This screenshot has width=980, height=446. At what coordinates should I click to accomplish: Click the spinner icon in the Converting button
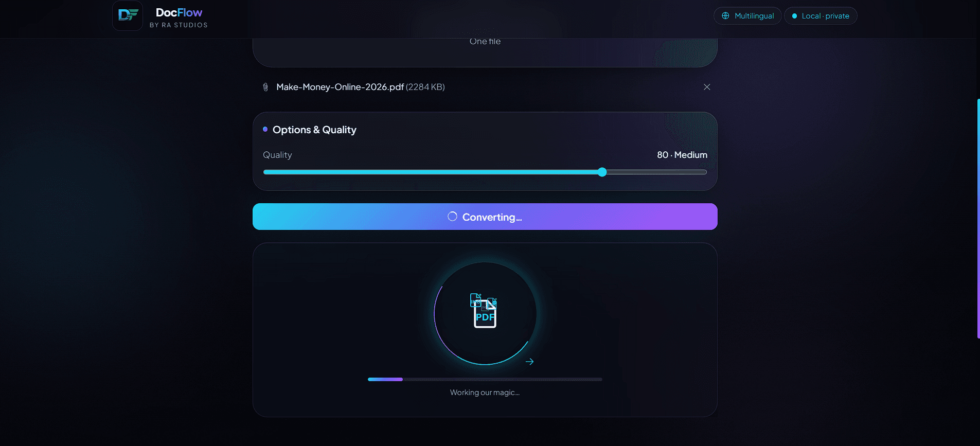coord(452,217)
